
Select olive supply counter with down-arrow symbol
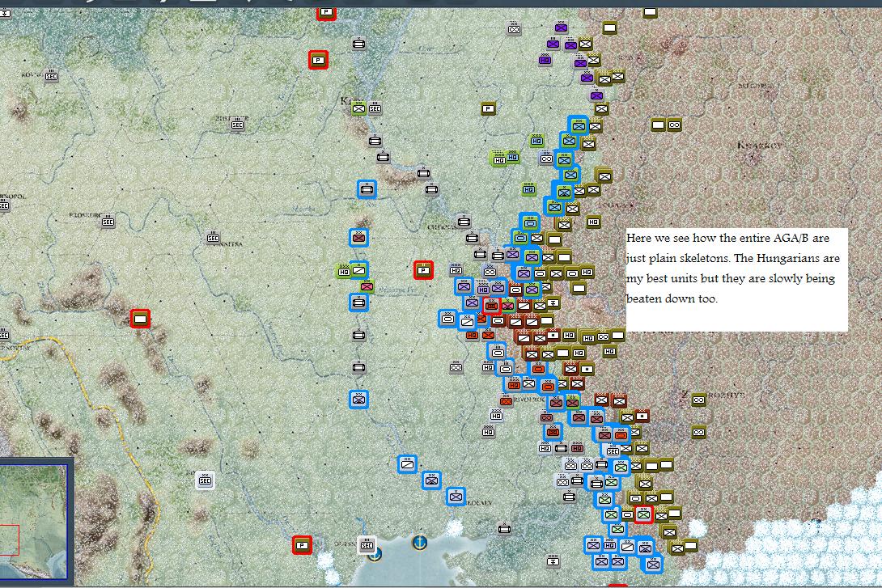click(553, 303)
